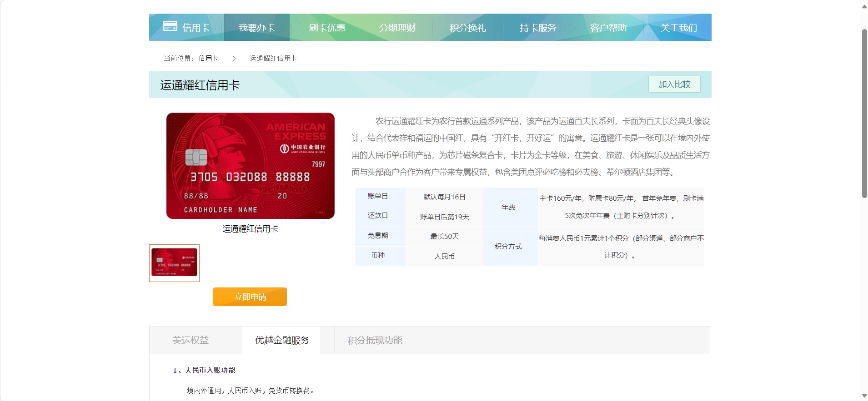Go to 分期理财 section
868x401 pixels.
[x=397, y=28]
